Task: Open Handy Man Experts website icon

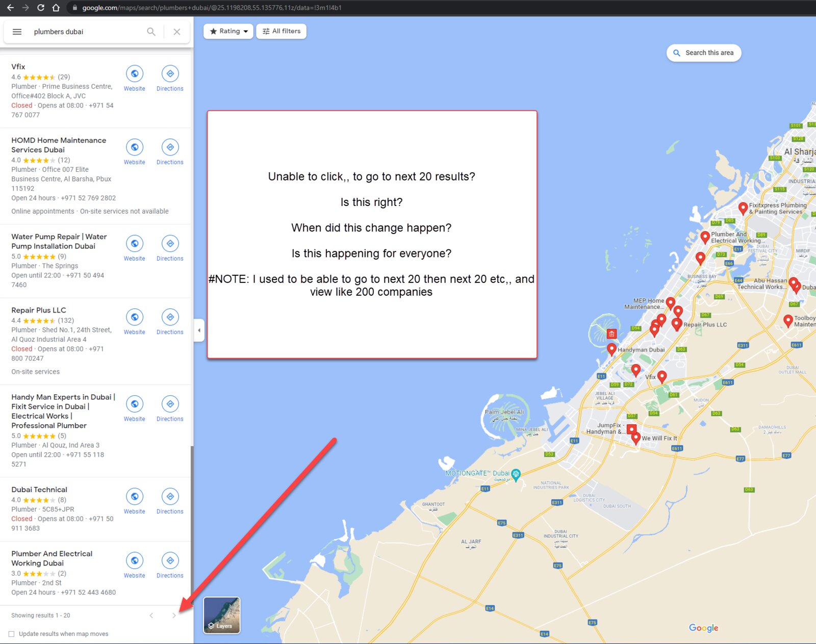Action: pyautogui.click(x=135, y=404)
